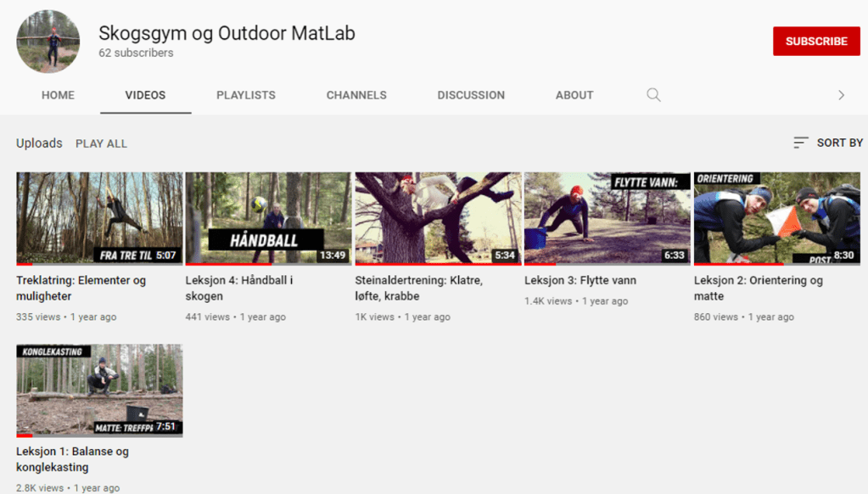Select the Discussion tab
Viewport: 868px width, 494px height.
(471, 95)
